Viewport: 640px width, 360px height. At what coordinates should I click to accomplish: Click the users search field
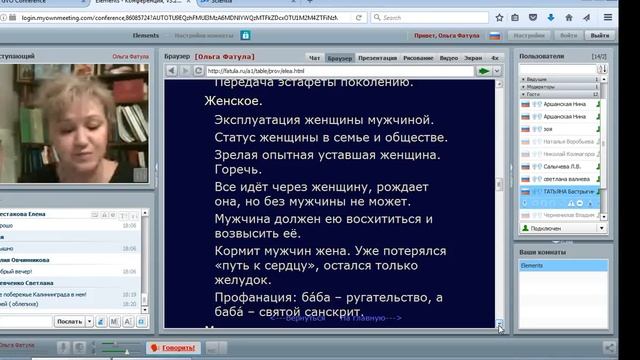(x=558, y=69)
